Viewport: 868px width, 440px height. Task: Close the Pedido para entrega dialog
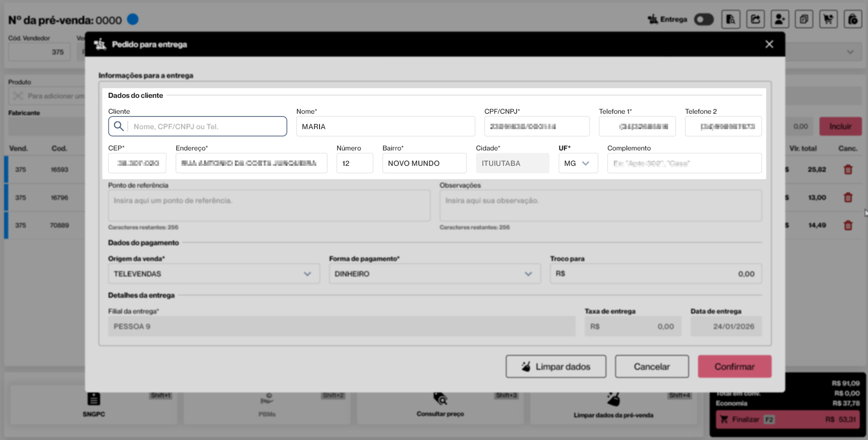pyautogui.click(x=769, y=44)
